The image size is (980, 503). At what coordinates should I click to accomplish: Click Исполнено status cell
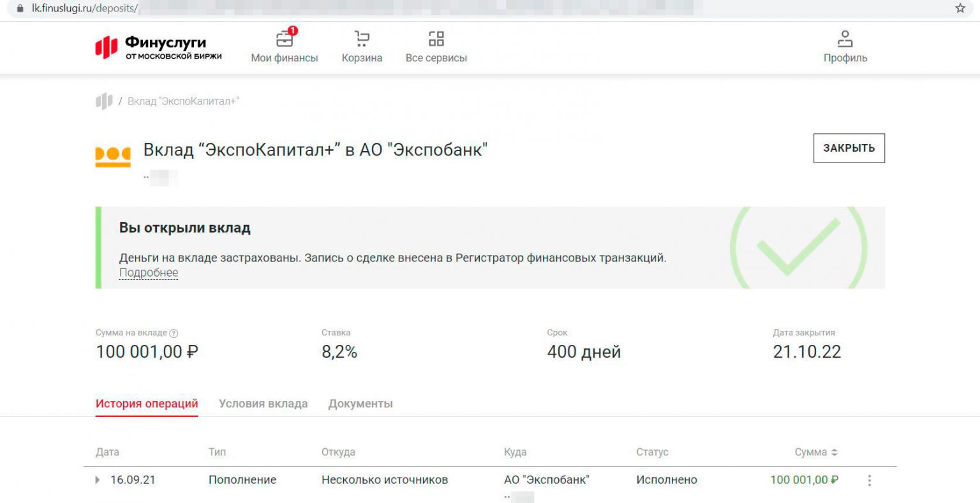(x=667, y=480)
